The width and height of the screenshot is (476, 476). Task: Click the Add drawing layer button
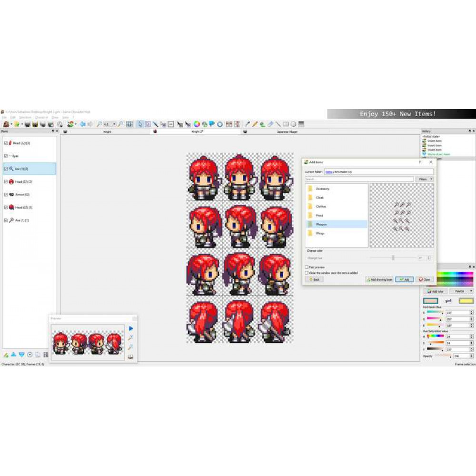tap(379, 279)
